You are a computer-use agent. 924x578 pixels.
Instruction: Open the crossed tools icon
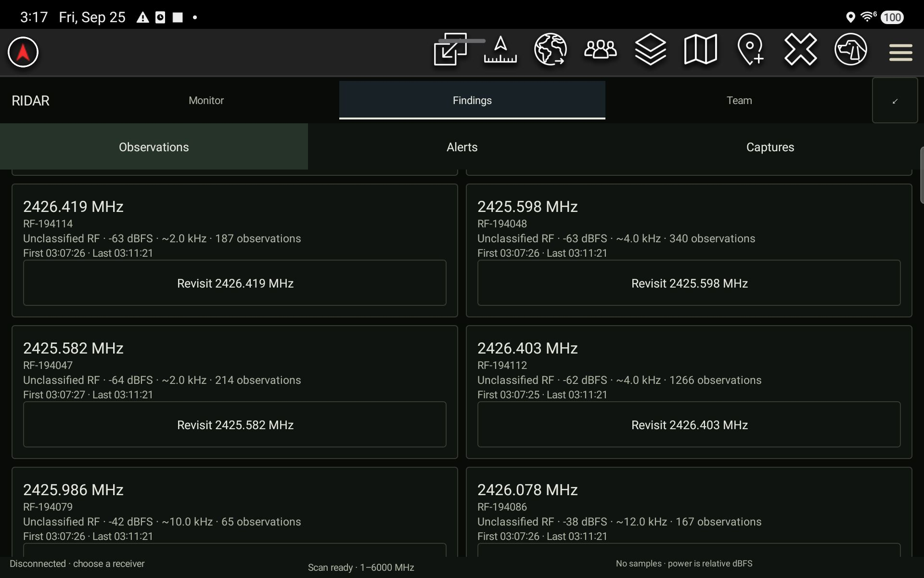pos(801,49)
